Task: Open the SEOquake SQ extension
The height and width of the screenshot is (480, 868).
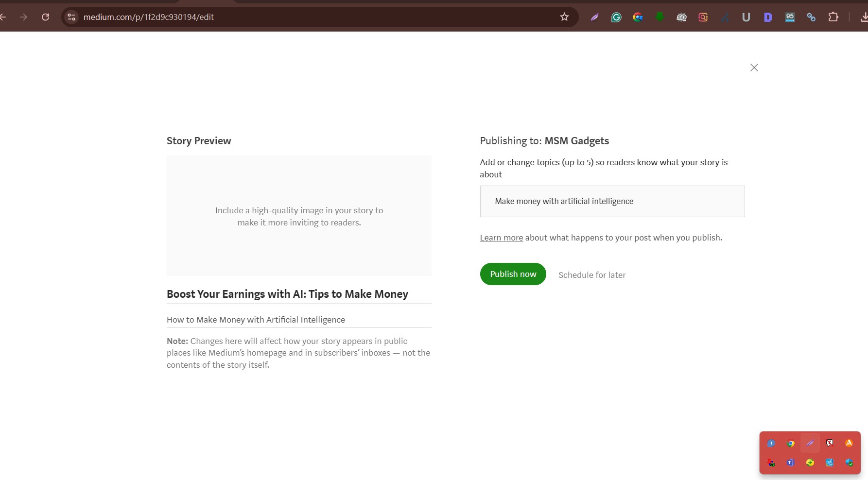Action: pyautogui.click(x=681, y=17)
